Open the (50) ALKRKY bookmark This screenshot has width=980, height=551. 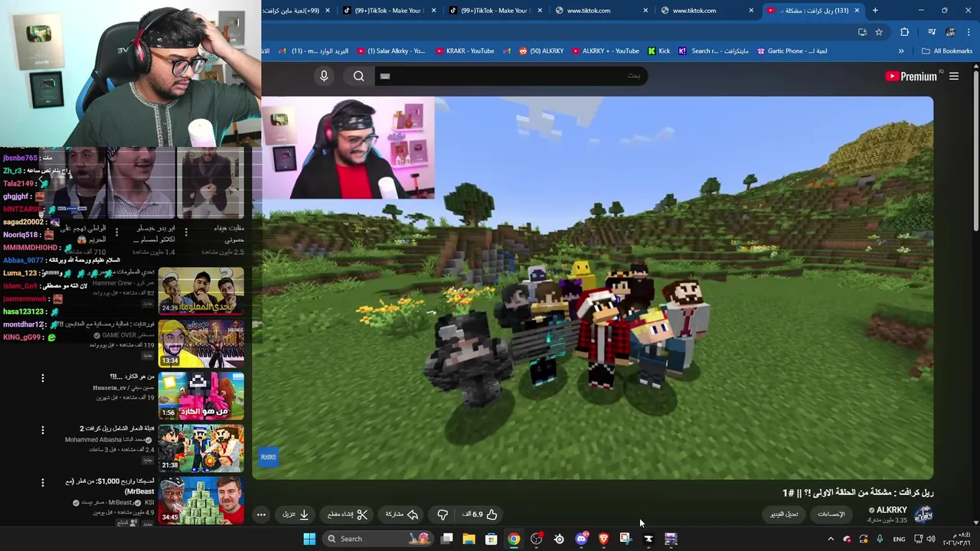[541, 51]
